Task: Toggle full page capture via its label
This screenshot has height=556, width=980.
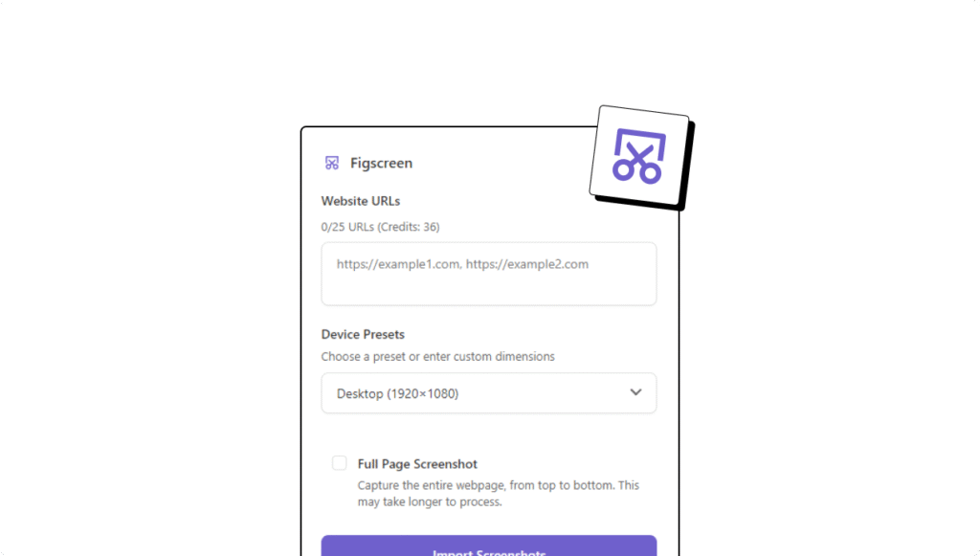Action: point(417,464)
